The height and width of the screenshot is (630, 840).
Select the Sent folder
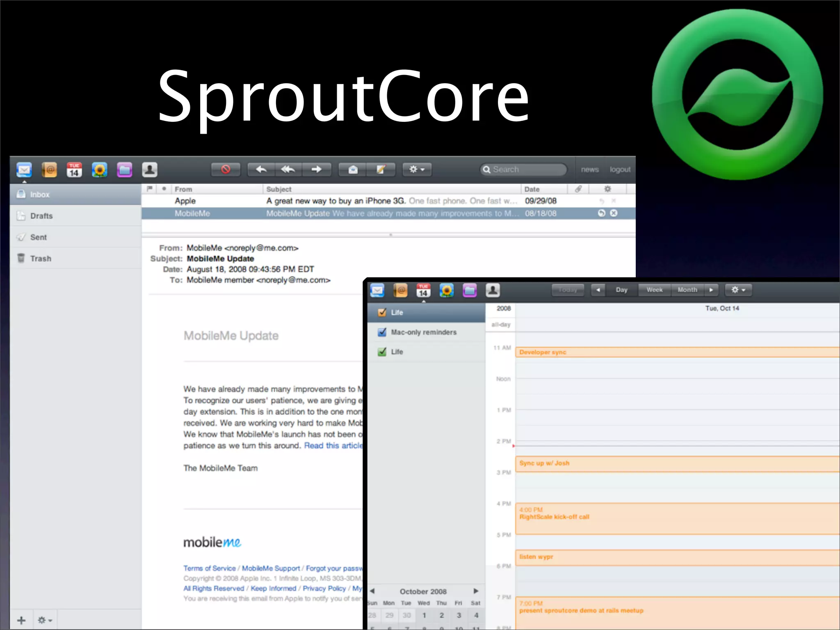[x=76, y=237]
